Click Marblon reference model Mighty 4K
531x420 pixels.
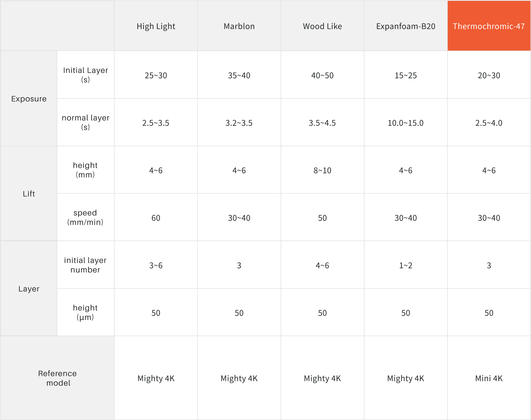coord(239,378)
